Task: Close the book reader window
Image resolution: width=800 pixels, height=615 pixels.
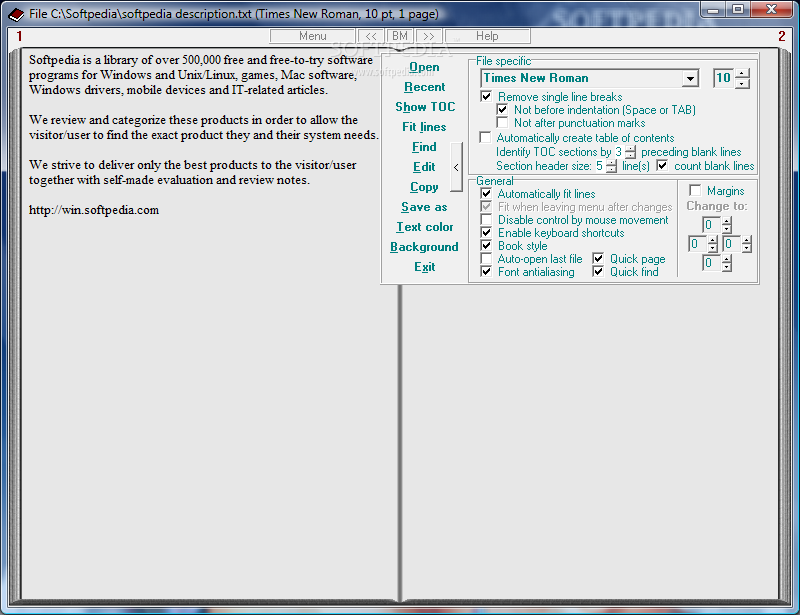Action: click(x=771, y=10)
